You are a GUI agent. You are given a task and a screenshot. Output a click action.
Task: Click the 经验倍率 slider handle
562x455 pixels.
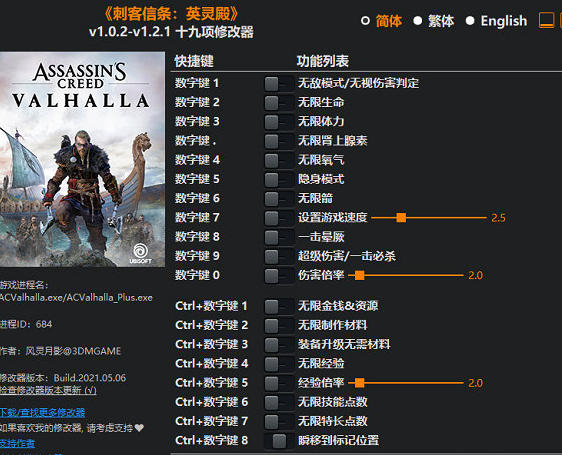pyautogui.click(x=360, y=383)
